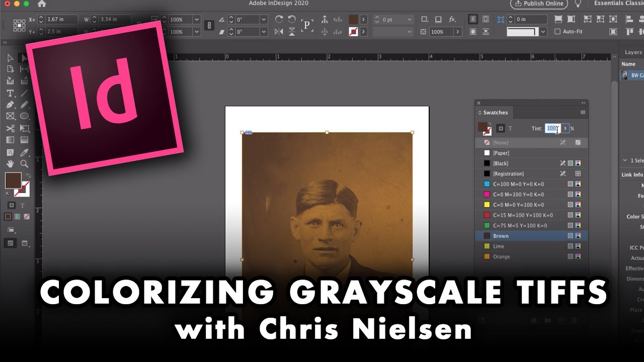Viewport: 644px width, 362px height.
Task: Select the Content Collector tool
Action: [10, 80]
